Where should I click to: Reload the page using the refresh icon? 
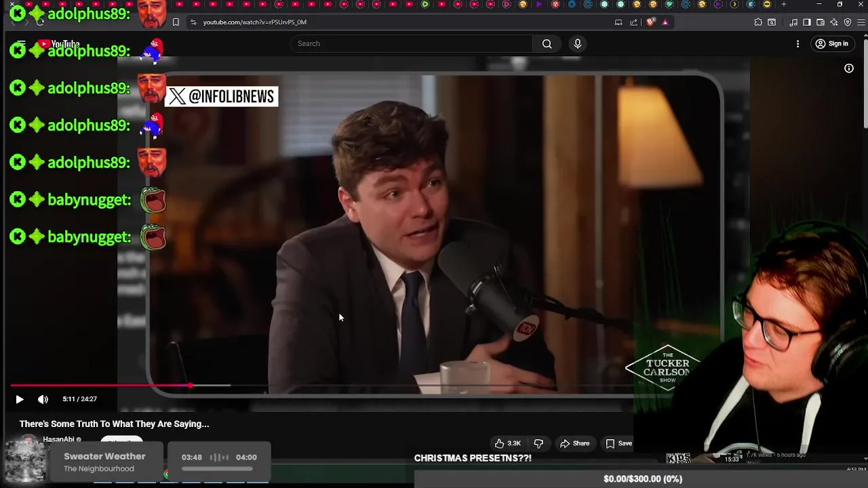[40, 22]
